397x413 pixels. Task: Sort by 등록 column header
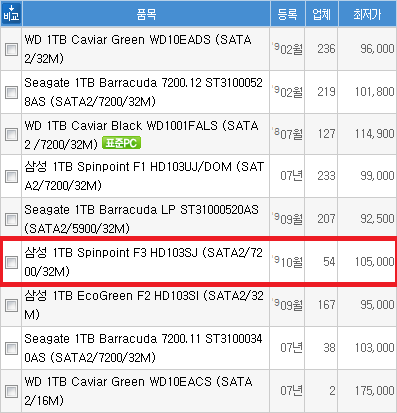pos(287,14)
